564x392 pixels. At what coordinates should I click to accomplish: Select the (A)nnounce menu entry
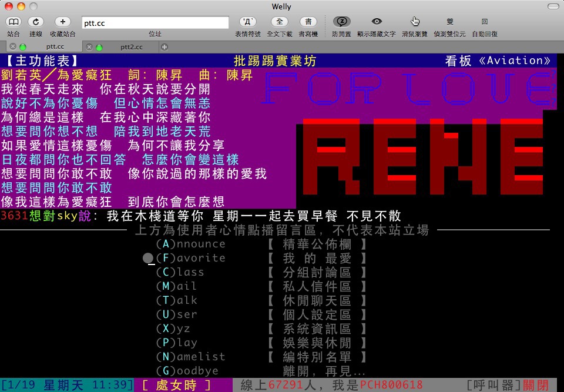click(191, 244)
